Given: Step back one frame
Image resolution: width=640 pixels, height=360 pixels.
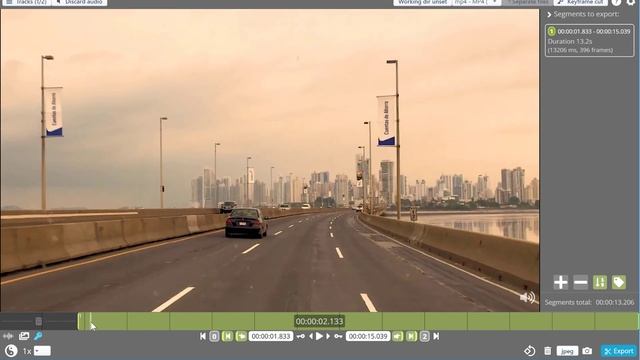Looking at the screenshot, I should pos(311,336).
